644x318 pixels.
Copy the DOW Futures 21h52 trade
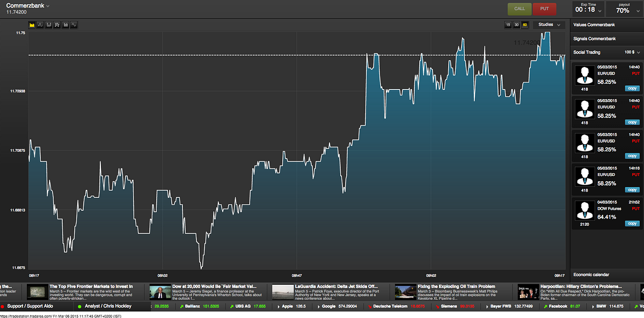(632, 224)
